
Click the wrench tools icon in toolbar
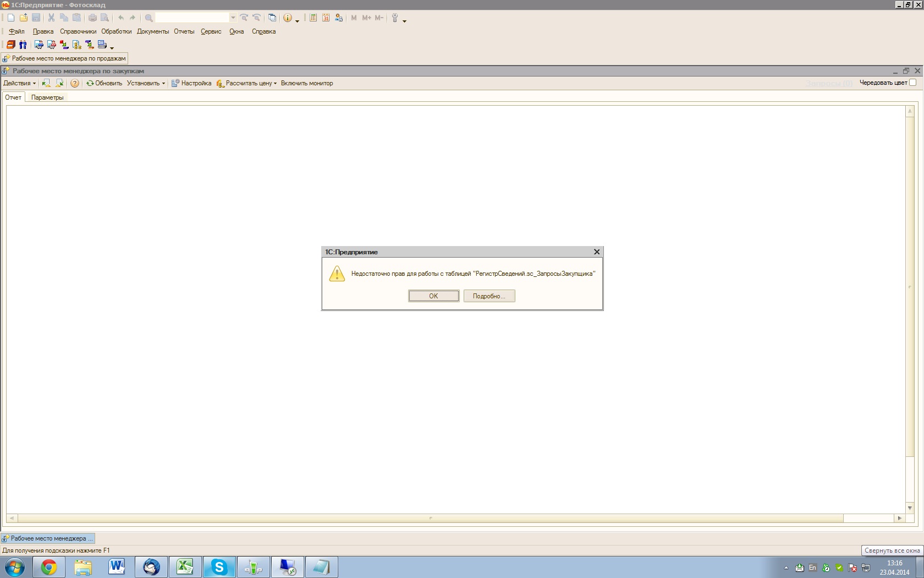coord(395,18)
